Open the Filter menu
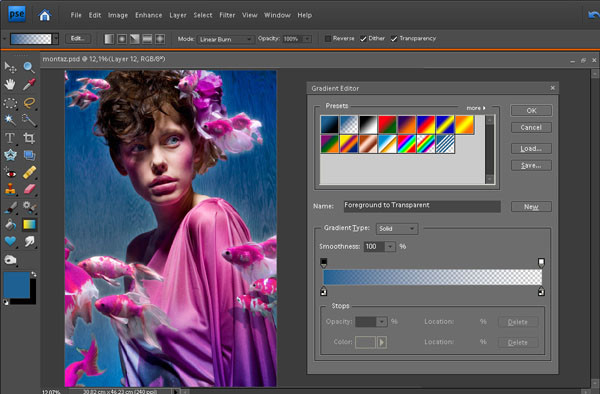The image size is (600, 394). click(227, 15)
